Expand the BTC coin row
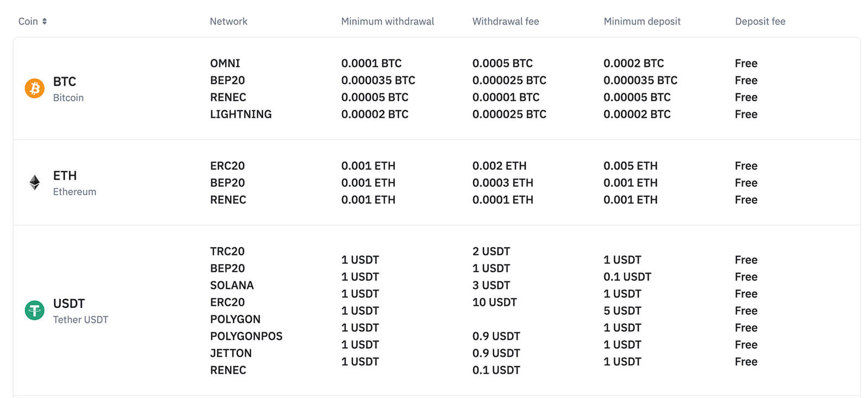The height and width of the screenshot is (398, 868). 108,88
